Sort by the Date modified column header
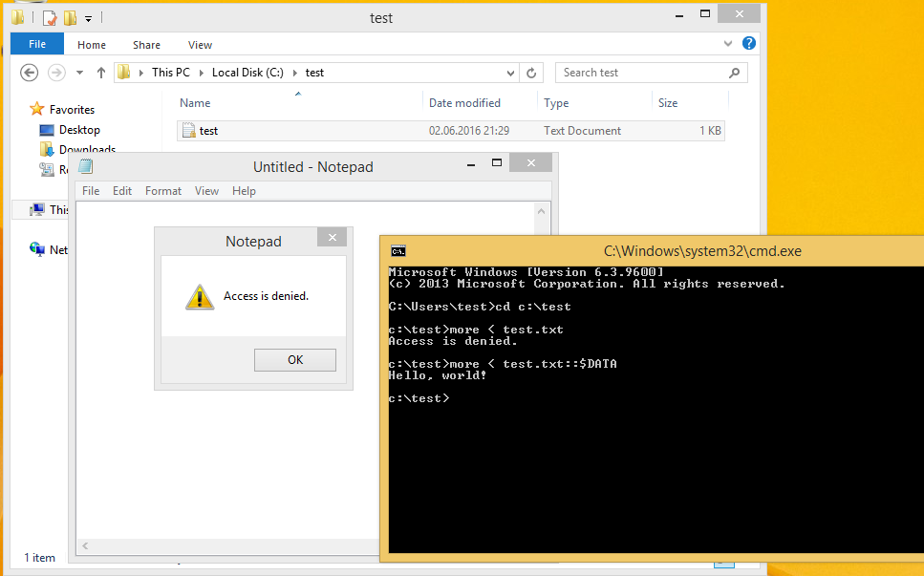The height and width of the screenshot is (576, 924). 464,102
